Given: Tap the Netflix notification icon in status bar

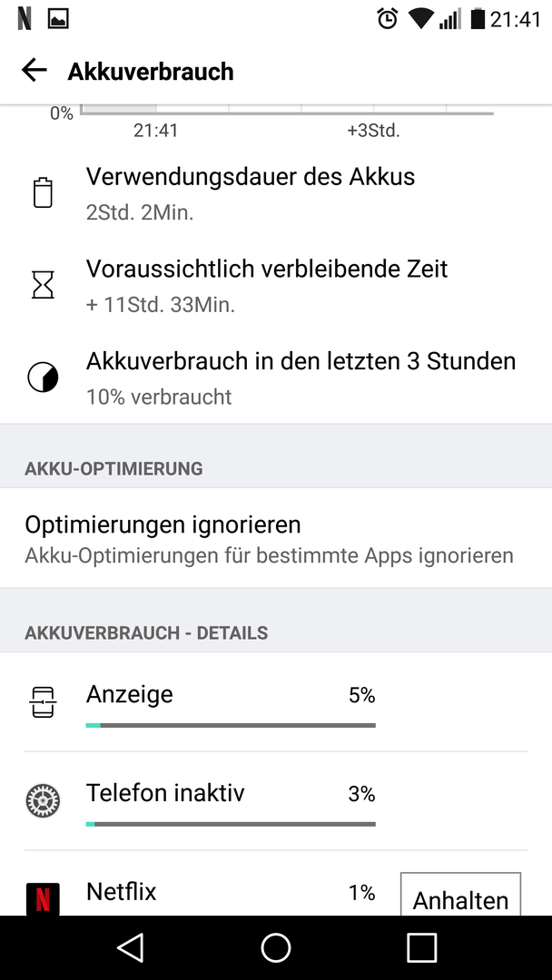Looking at the screenshot, I should pyautogui.click(x=25, y=19).
